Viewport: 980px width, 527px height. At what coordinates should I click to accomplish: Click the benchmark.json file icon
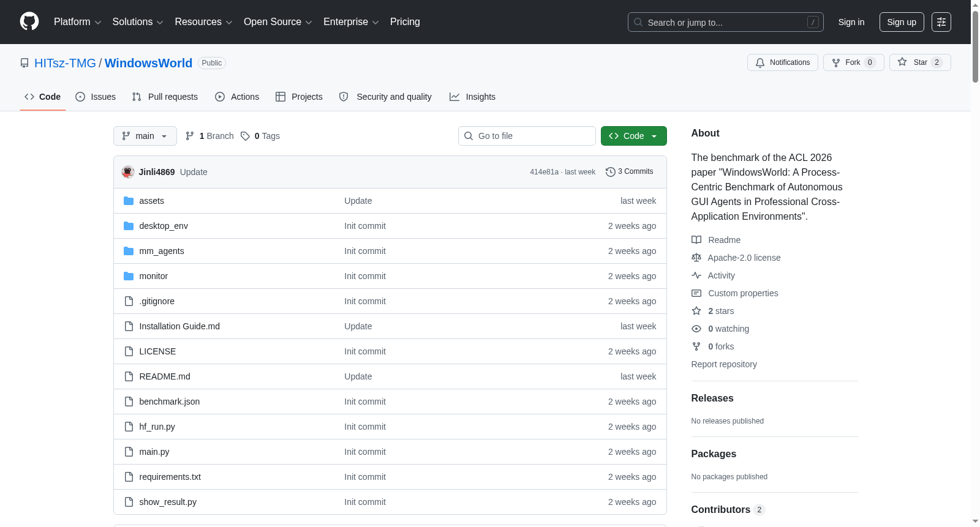click(x=129, y=402)
